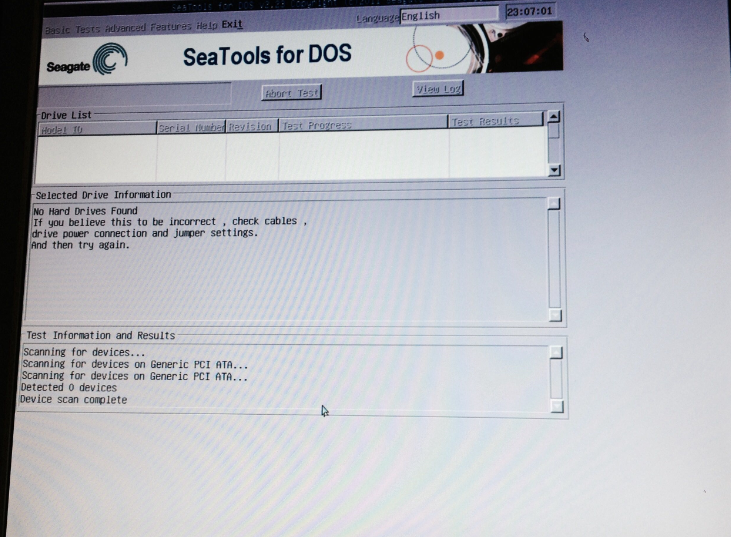Click Test Information and Results scroll up arrow
This screenshot has height=537, width=731.
[556, 352]
